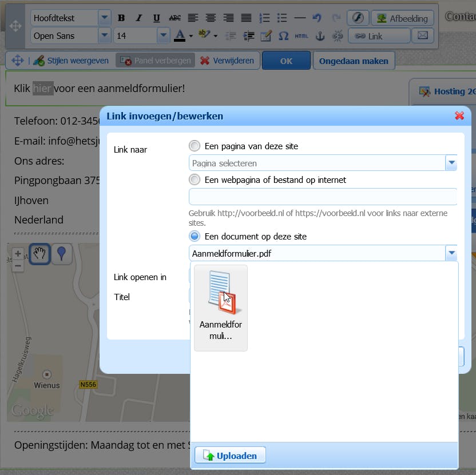Expand text color dropdown arrow
The image size is (476, 475).
coord(191,36)
